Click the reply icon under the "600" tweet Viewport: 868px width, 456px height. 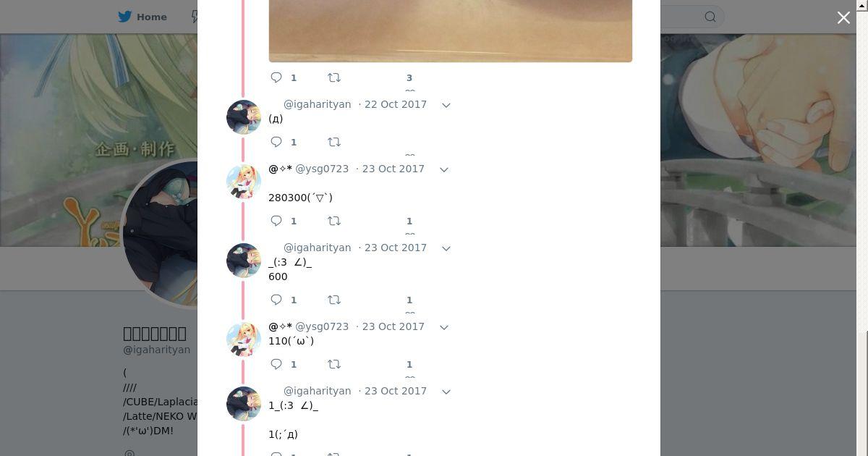tap(276, 300)
